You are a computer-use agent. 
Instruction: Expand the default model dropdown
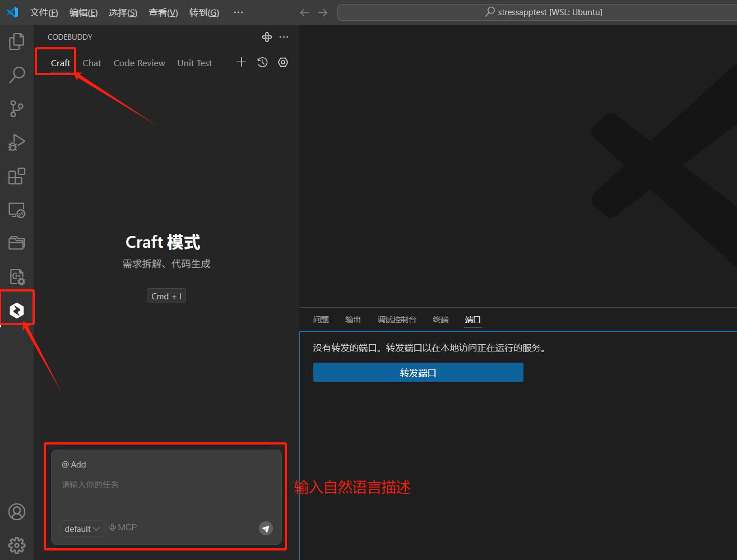[x=82, y=529]
